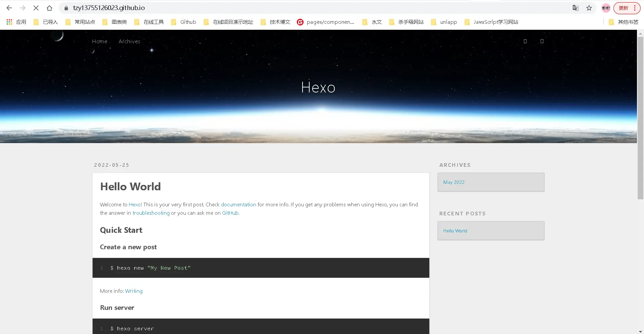Click the scrollbar up arrow

tap(640, 33)
